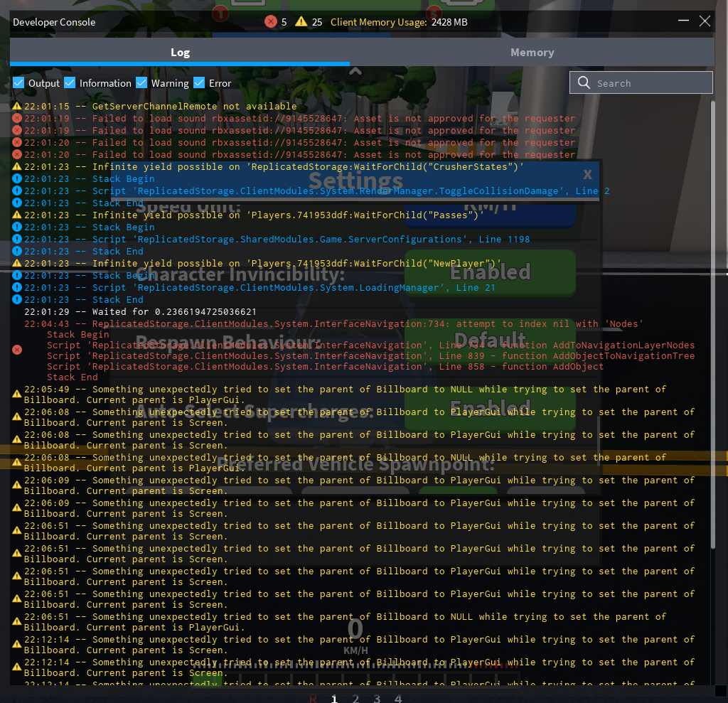Minimize the Developer Console window

[682, 21]
